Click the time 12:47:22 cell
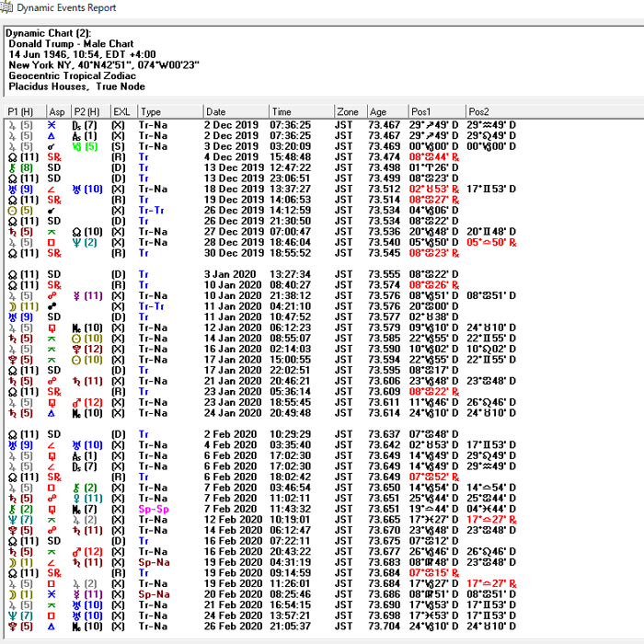 [x=291, y=168]
